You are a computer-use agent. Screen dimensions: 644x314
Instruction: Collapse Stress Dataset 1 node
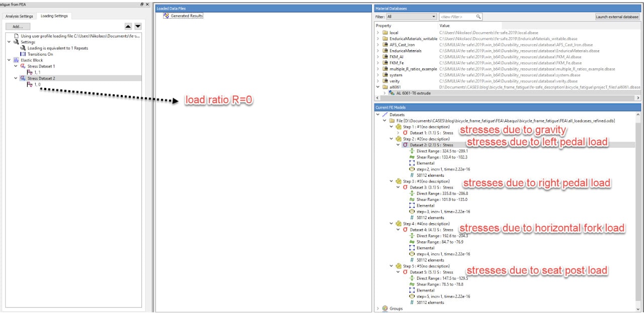click(16, 66)
